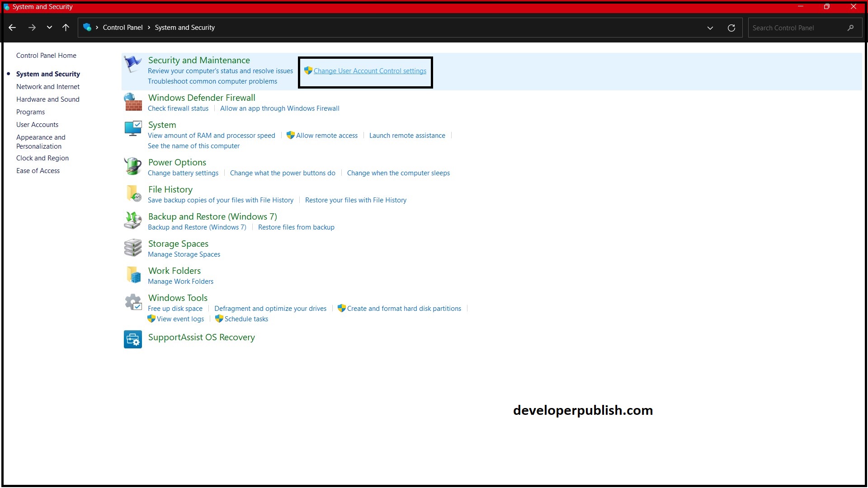868x488 pixels.
Task: Open the address bar history dropdown chevron
Action: click(710, 28)
